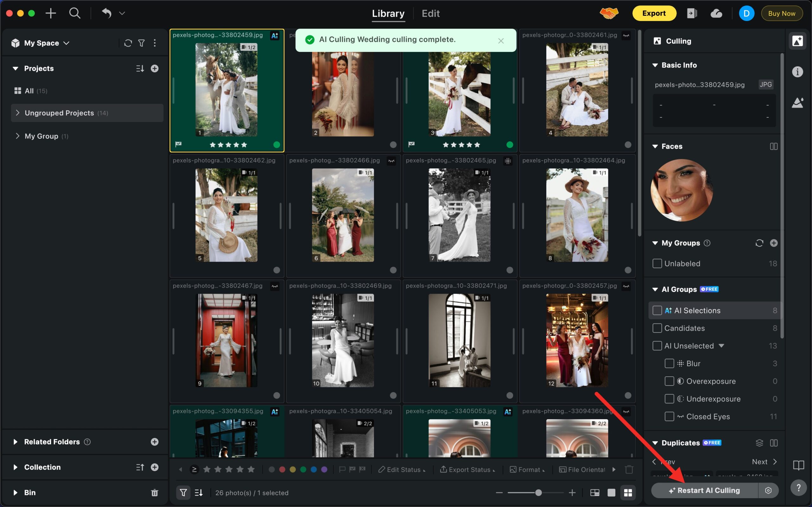Open the search magnifier icon
The image size is (812, 507).
75,13
